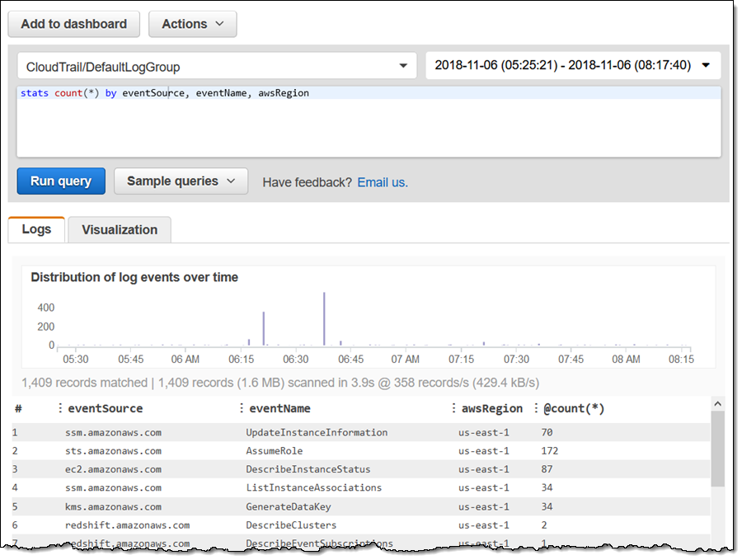Image resolution: width=742 pixels, height=560 pixels.
Task: Open eventSource column options menu icon
Action: pyautogui.click(x=60, y=408)
